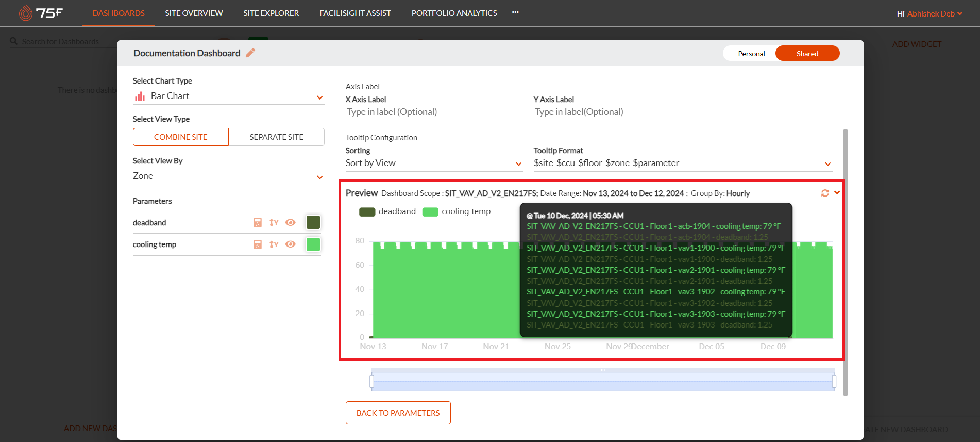The height and width of the screenshot is (442, 980).
Task: Toggle visibility of the deadband parameter
Action: (291, 222)
